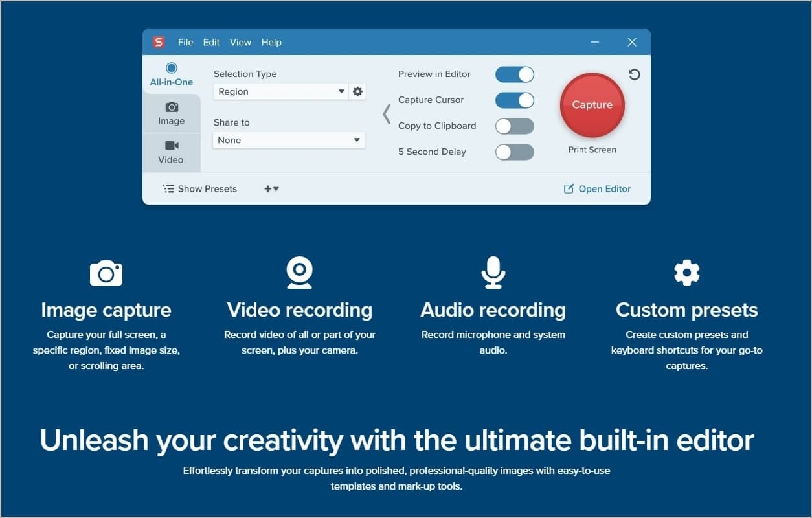
Task: Click the reset undo arrow icon
Action: pyautogui.click(x=635, y=74)
